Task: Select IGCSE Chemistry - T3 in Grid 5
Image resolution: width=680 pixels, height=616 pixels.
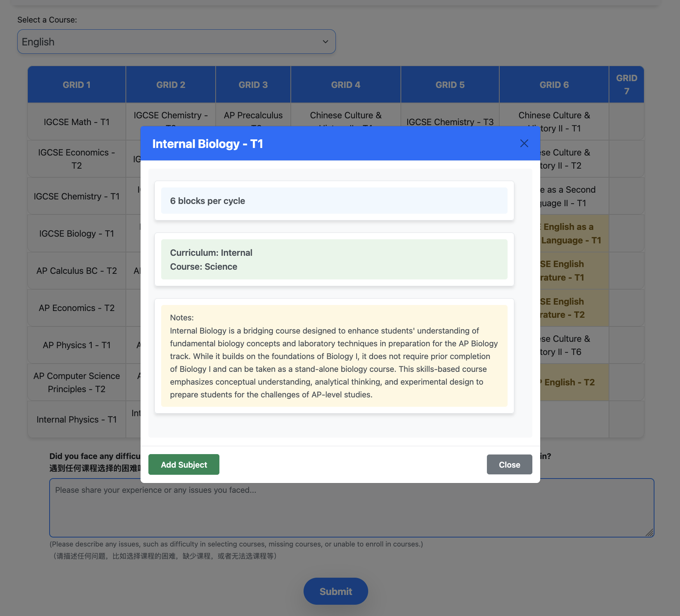Action: [x=450, y=121]
